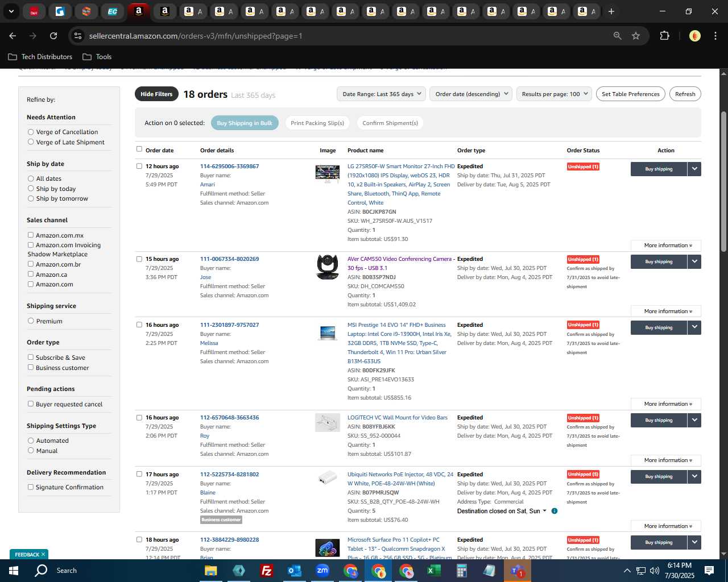Select order 114-6295006-3369867 checkbox
728x582 pixels.
[x=139, y=166]
